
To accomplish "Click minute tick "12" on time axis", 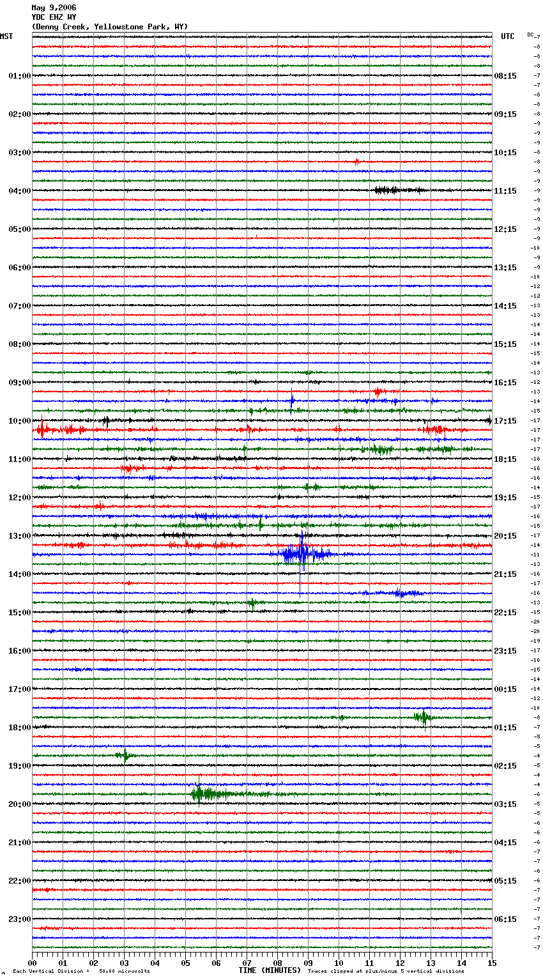I will (x=400, y=963).
